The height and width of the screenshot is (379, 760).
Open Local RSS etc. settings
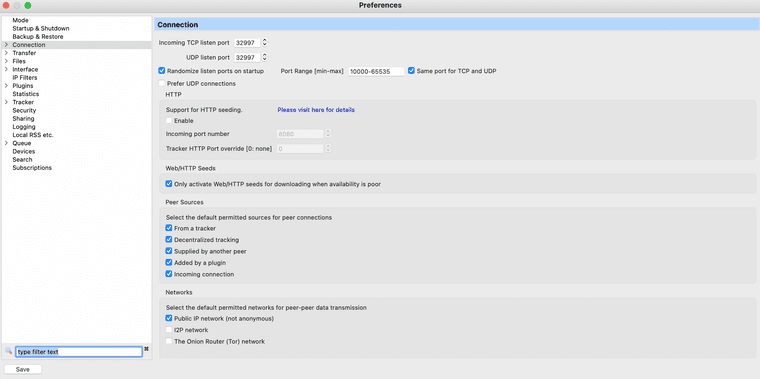coord(33,135)
